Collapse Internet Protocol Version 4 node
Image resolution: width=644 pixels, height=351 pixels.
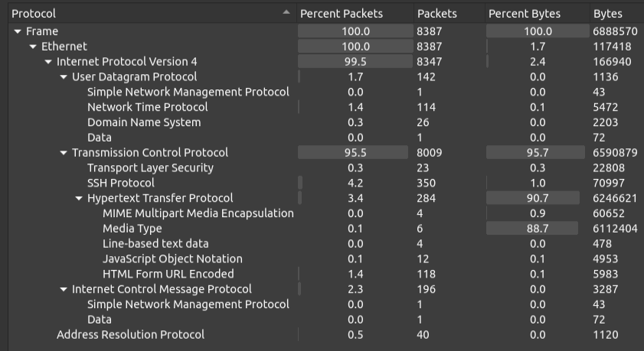point(48,62)
